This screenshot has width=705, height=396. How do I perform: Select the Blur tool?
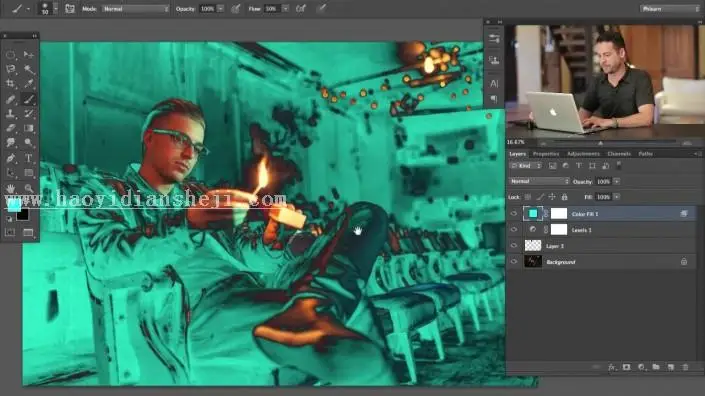pos(10,142)
